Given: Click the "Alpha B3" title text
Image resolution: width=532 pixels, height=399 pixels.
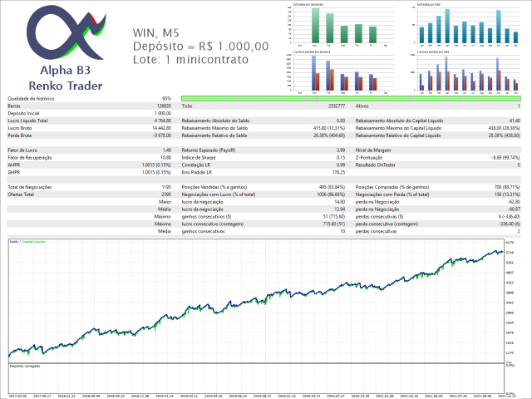Looking at the screenshot, I should [x=66, y=70].
